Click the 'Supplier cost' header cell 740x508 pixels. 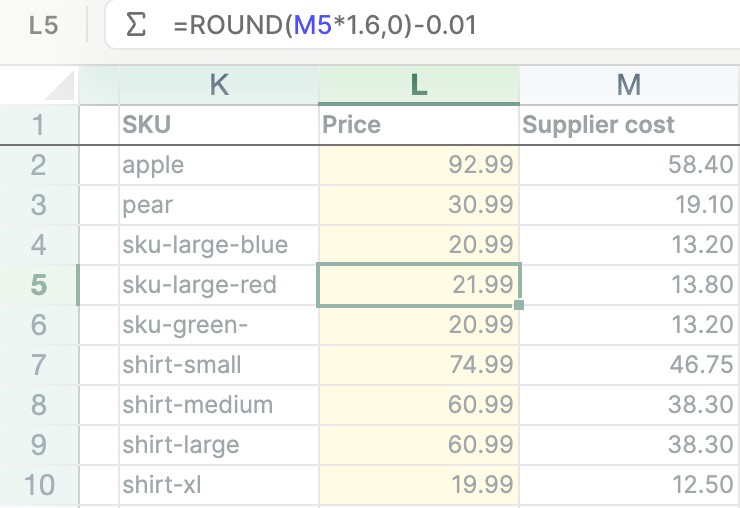(x=630, y=125)
